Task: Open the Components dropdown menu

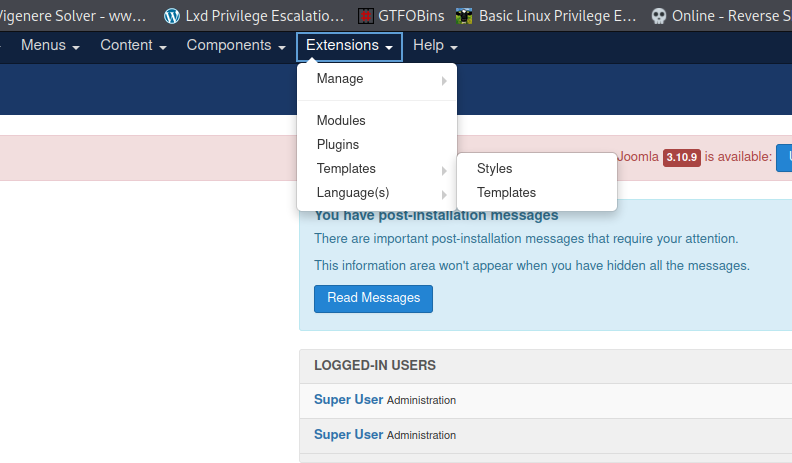Action: pyautogui.click(x=236, y=46)
